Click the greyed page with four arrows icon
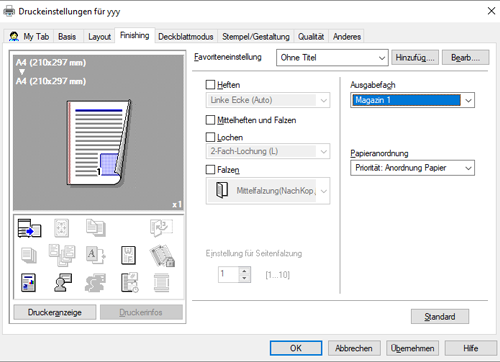Image resolution: width=500 pixels, height=362 pixels. click(x=62, y=228)
